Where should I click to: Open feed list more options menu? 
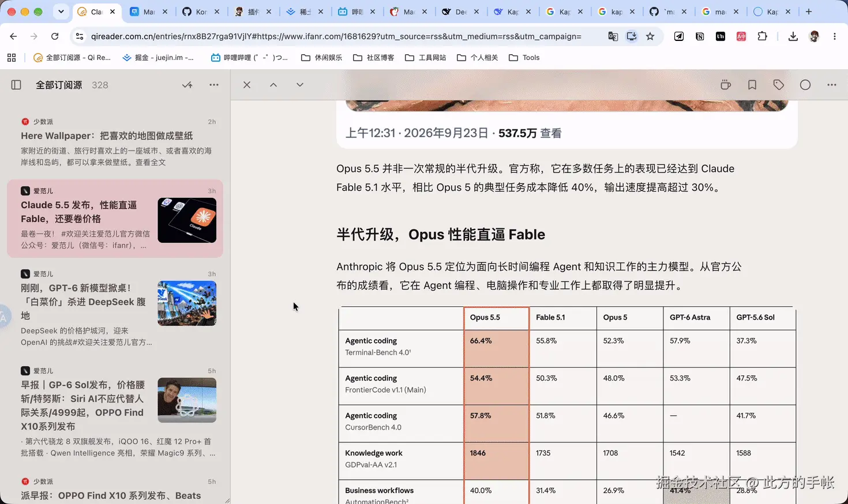(x=214, y=85)
